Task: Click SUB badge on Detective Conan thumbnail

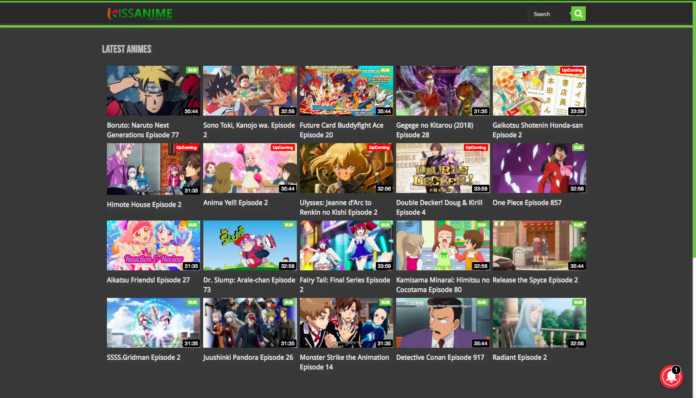Action: 482,302
